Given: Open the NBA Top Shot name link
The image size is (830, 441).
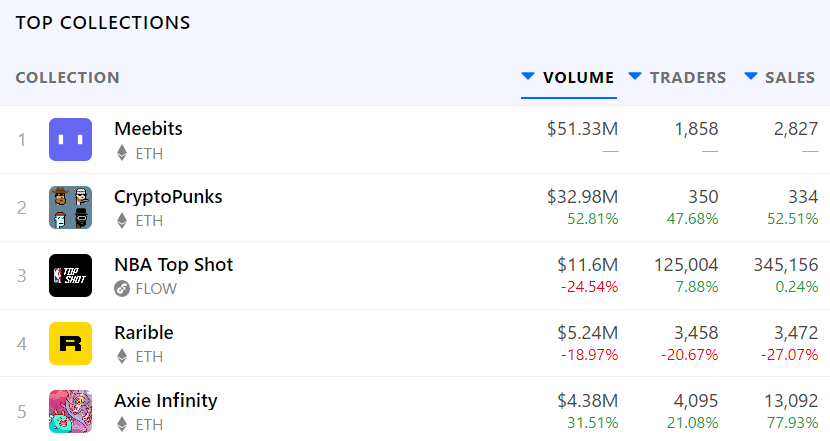Looking at the screenshot, I should (174, 265).
